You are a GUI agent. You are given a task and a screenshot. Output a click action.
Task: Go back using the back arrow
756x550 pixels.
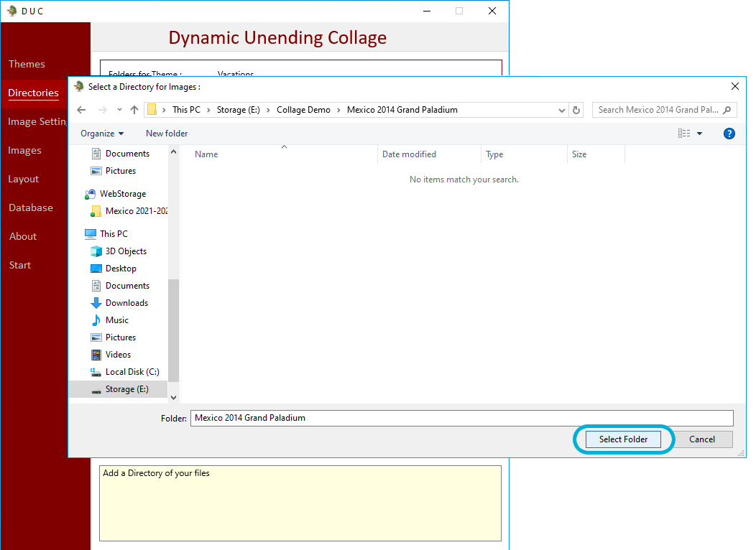point(81,110)
